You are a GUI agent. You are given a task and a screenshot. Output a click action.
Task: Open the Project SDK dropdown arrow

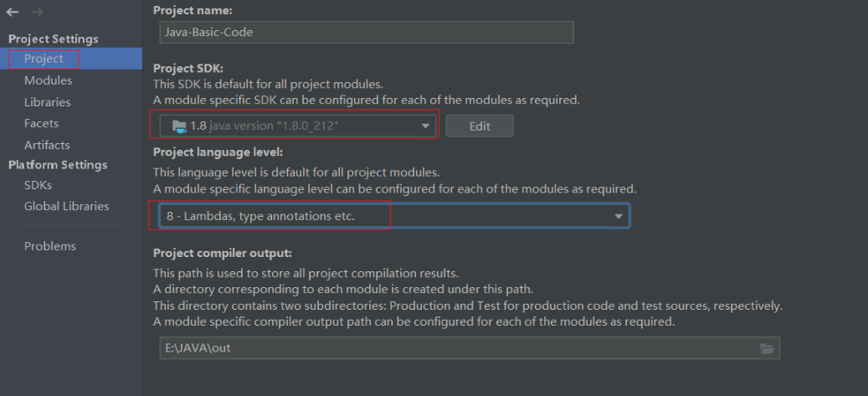click(425, 126)
